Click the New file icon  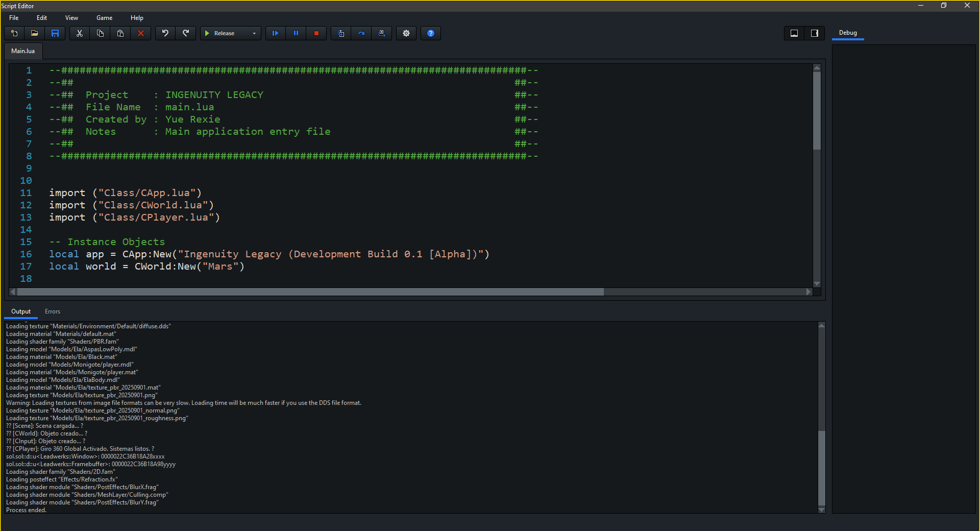(x=14, y=33)
